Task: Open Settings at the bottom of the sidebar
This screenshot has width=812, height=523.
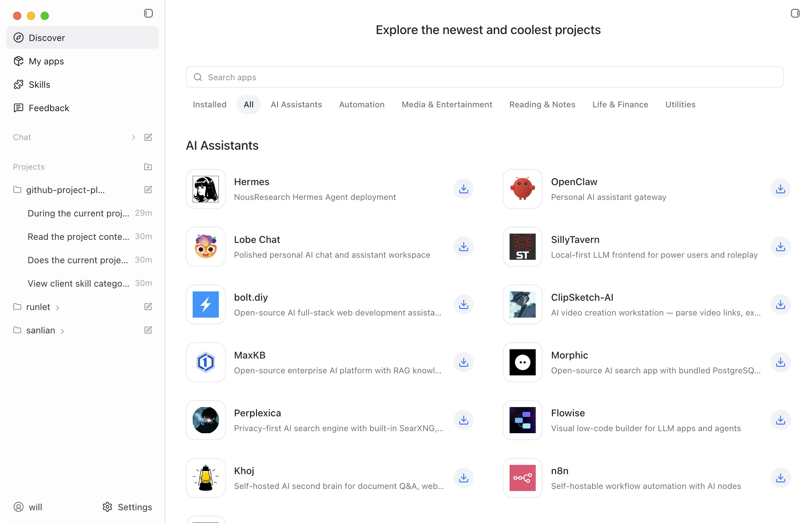Action: point(127,507)
